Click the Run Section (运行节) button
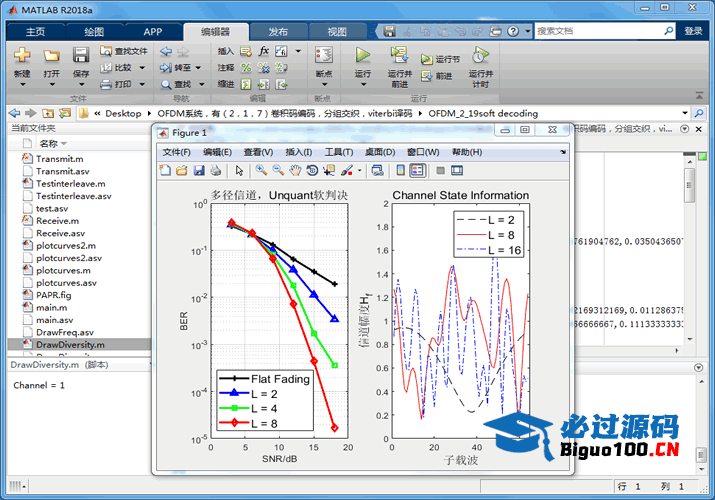 click(x=440, y=59)
